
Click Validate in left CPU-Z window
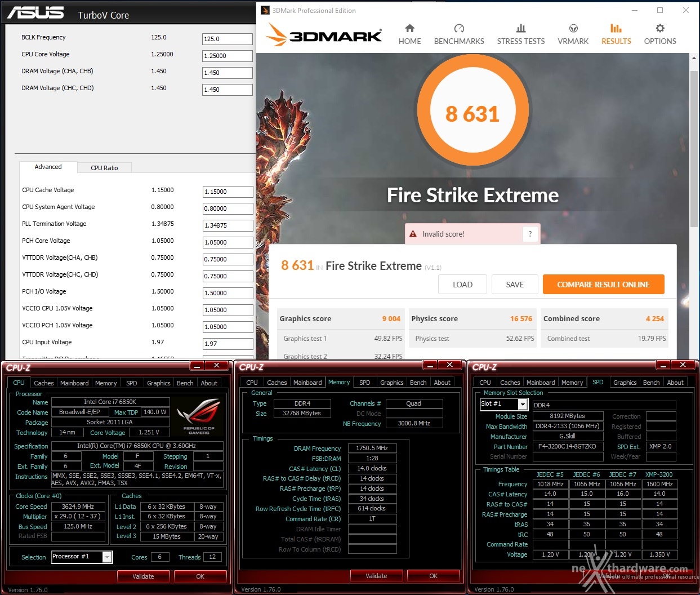[143, 576]
